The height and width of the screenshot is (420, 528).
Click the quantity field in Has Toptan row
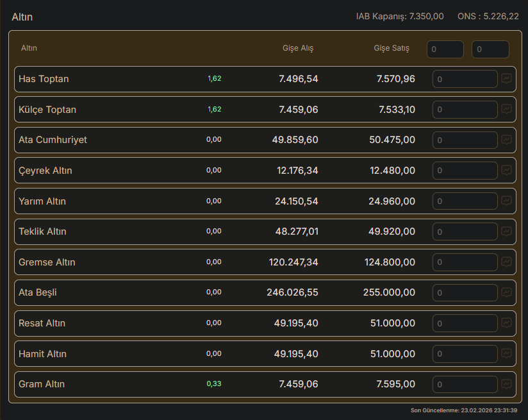(465, 79)
